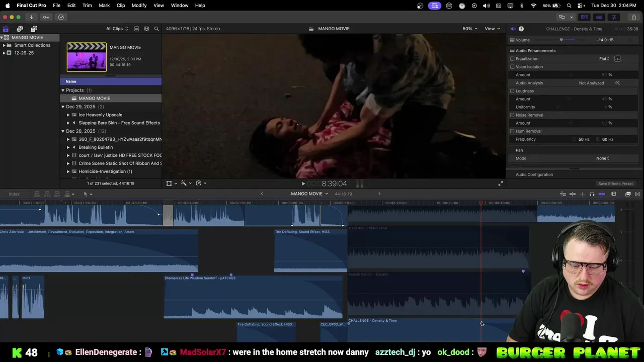Click the Save Effects Preset button

point(615,184)
